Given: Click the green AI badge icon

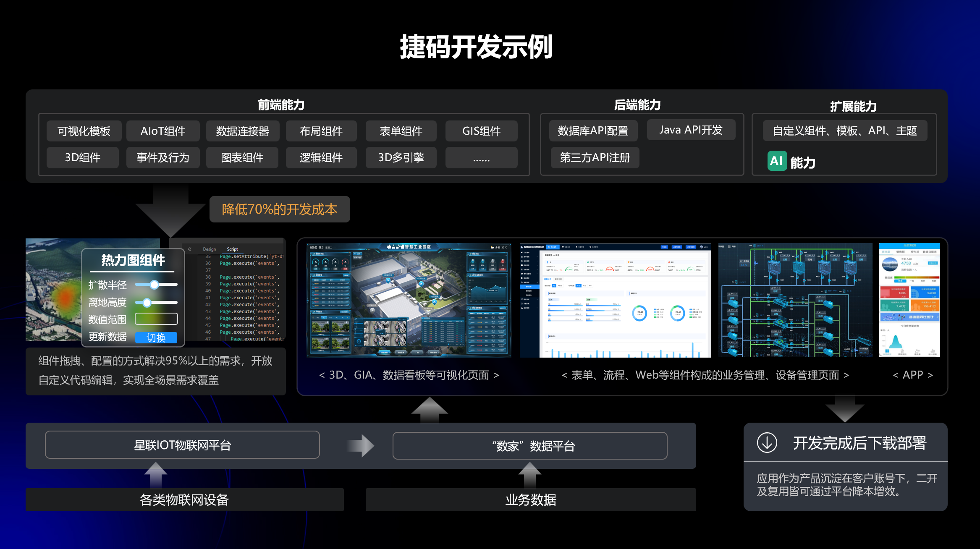Looking at the screenshot, I should pos(776,161).
